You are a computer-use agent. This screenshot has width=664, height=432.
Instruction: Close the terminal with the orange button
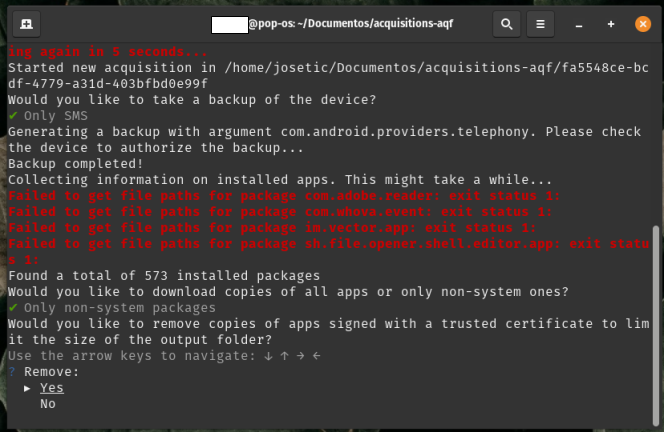(642, 23)
